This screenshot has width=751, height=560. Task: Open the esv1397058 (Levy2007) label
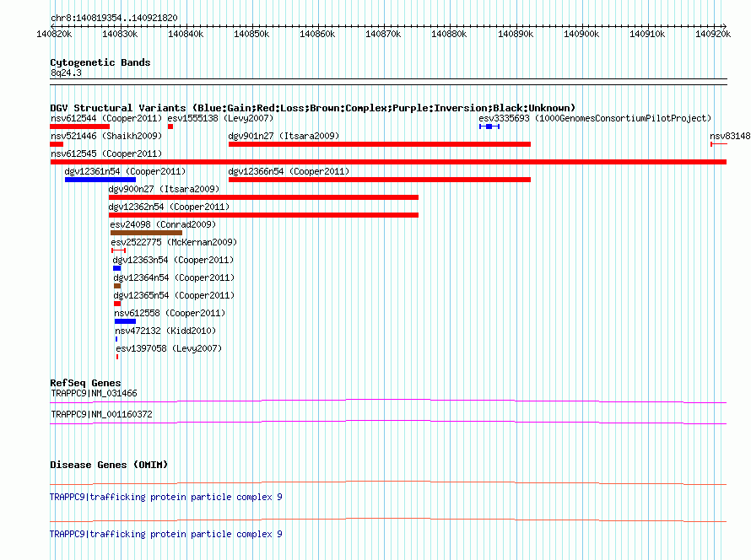click(x=169, y=348)
